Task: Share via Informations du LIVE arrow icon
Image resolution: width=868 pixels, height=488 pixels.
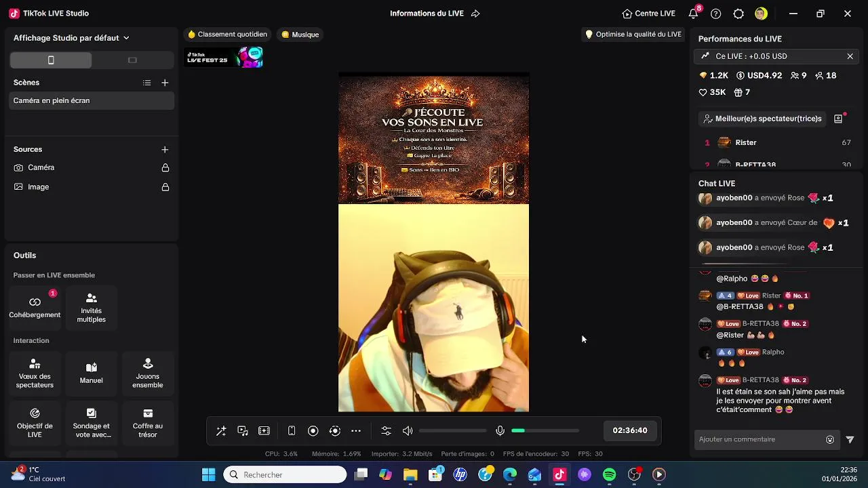Action: (475, 14)
